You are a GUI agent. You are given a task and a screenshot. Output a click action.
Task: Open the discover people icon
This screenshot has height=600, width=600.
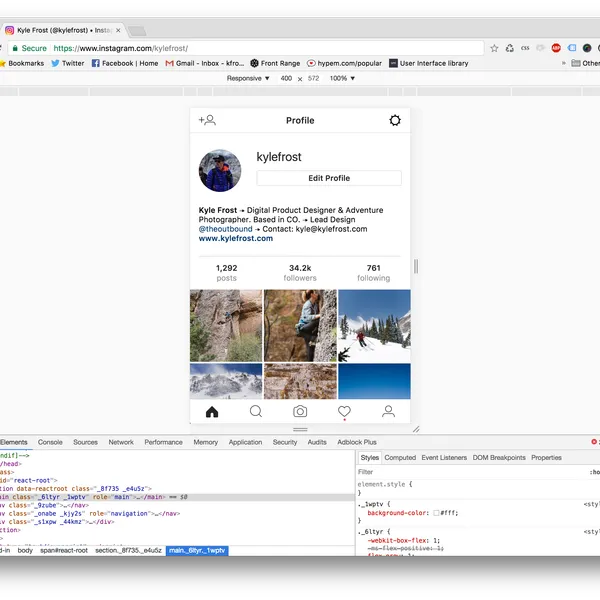(207, 120)
